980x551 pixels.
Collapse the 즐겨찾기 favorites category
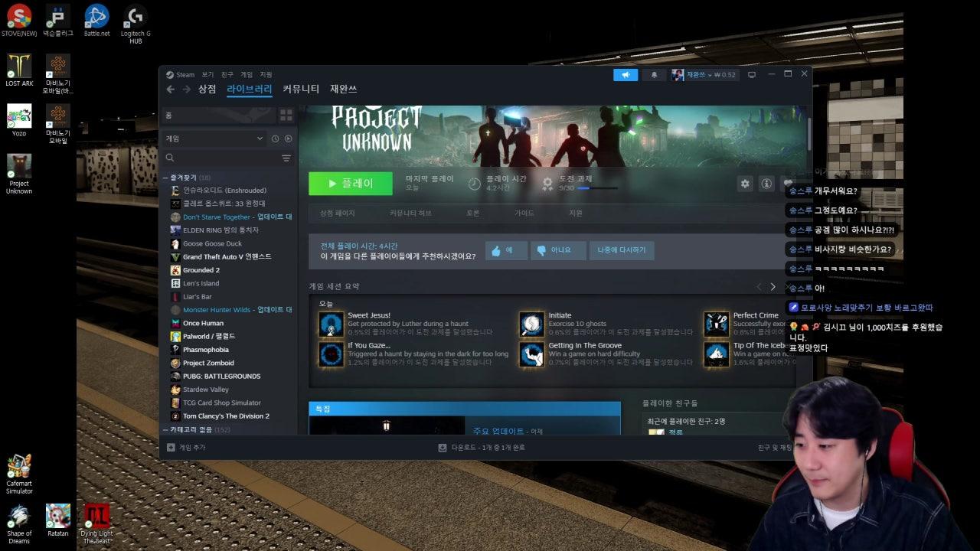click(165, 178)
